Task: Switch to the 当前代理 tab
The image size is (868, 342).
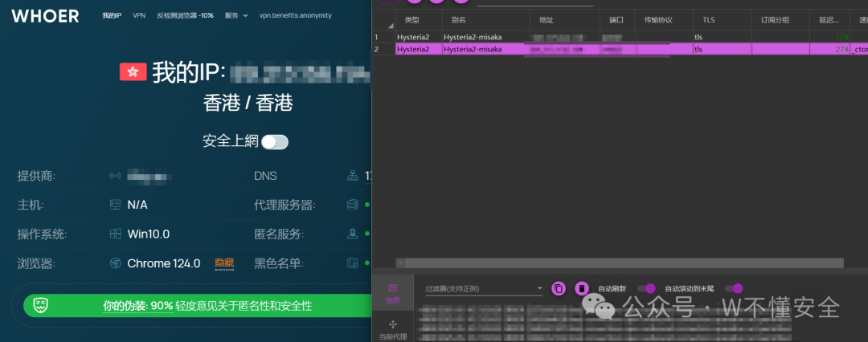Action: click(392, 329)
